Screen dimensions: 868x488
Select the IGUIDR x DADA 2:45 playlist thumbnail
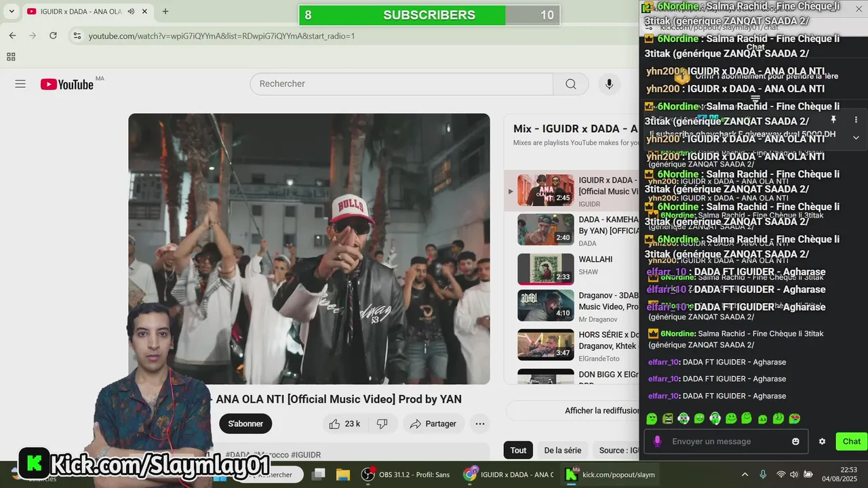(546, 190)
